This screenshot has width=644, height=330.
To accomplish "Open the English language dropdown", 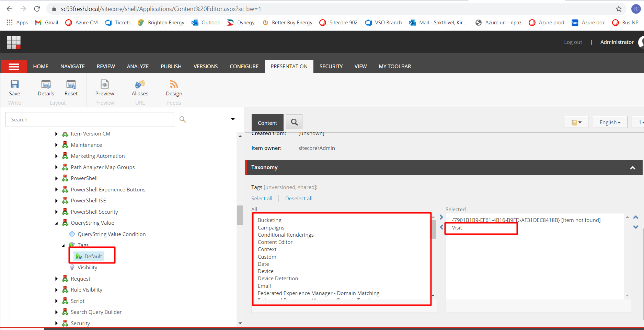I will click(610, 122).
